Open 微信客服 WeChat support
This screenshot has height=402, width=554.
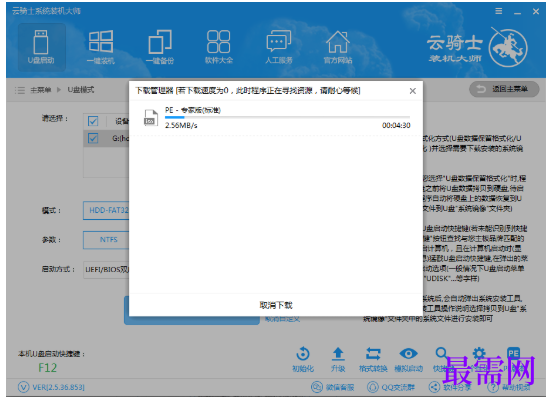tap(332, 387)
